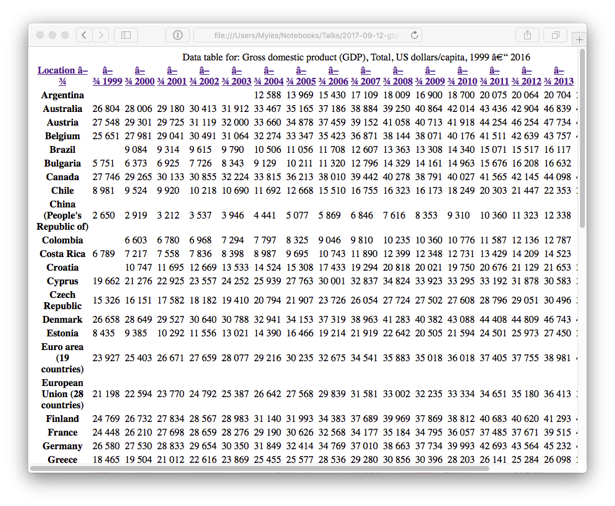Click the 2001 column header link

[x=171, y=81]
